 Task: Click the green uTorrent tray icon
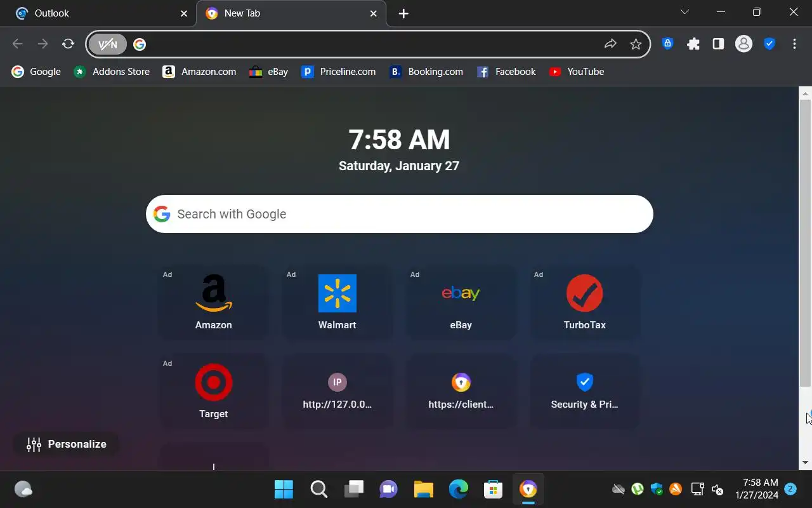(638, 489)
